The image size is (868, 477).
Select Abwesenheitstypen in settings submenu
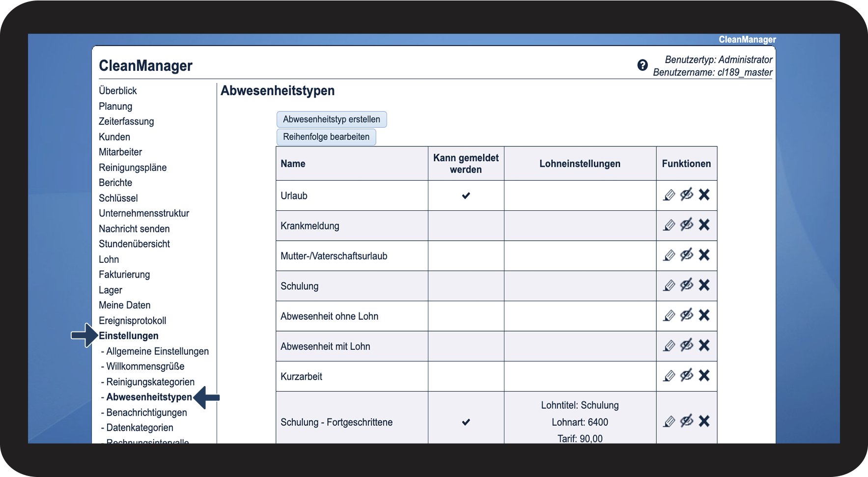149,397
